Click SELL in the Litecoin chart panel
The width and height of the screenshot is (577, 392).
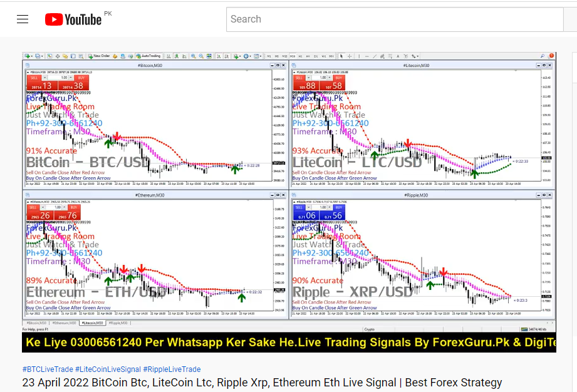point(299,78)
